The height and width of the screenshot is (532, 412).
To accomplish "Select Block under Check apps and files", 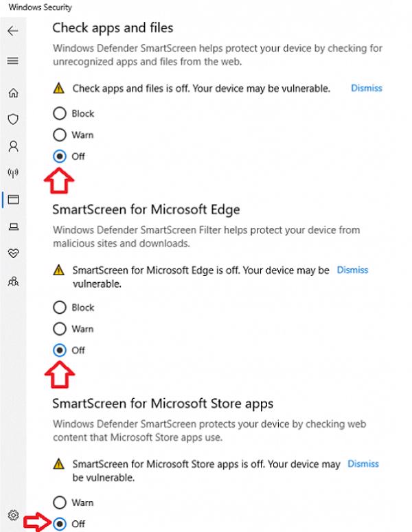I will [x=73, y=113].
